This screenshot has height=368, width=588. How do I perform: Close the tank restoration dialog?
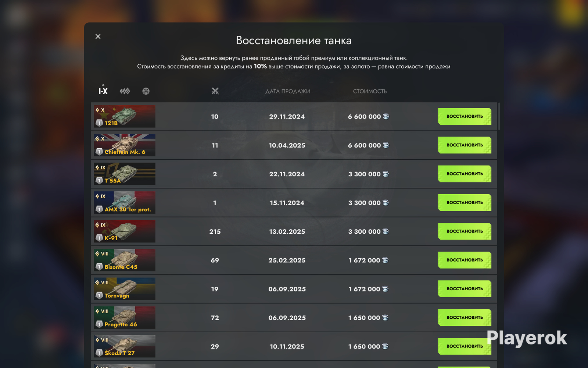tap(98, 36)
